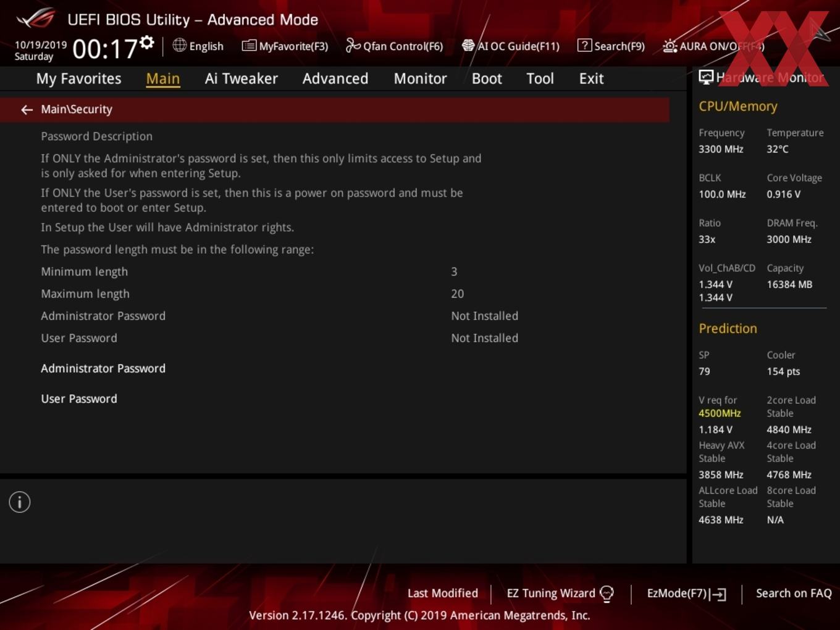840x630 pixels.
Task: Click the 100.0 MHz BCLK value
Action: coord(722,194)
